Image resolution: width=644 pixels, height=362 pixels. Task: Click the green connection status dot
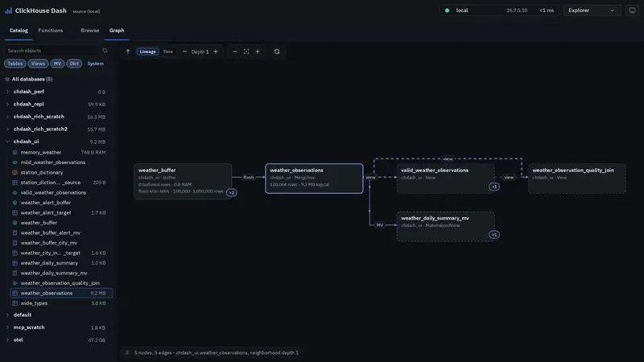[447, 10]
